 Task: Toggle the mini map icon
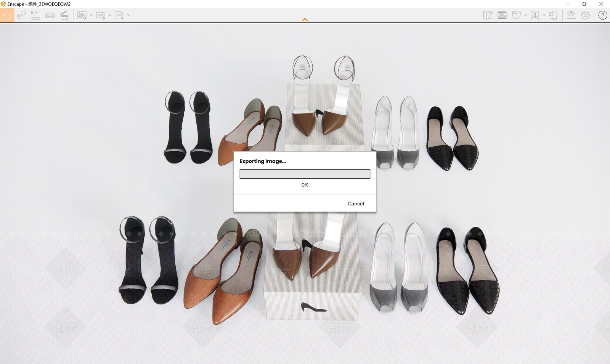click(x=488, y=15)
